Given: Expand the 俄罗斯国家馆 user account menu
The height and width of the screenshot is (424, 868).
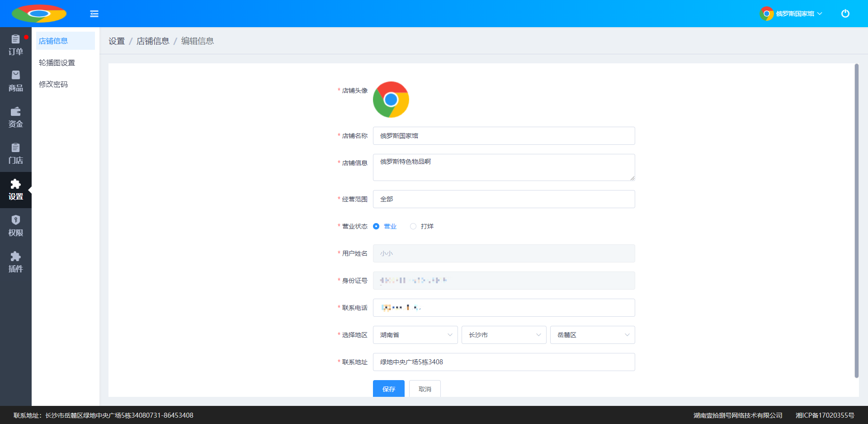Looking at the screenshot, I should pos(799,14).
